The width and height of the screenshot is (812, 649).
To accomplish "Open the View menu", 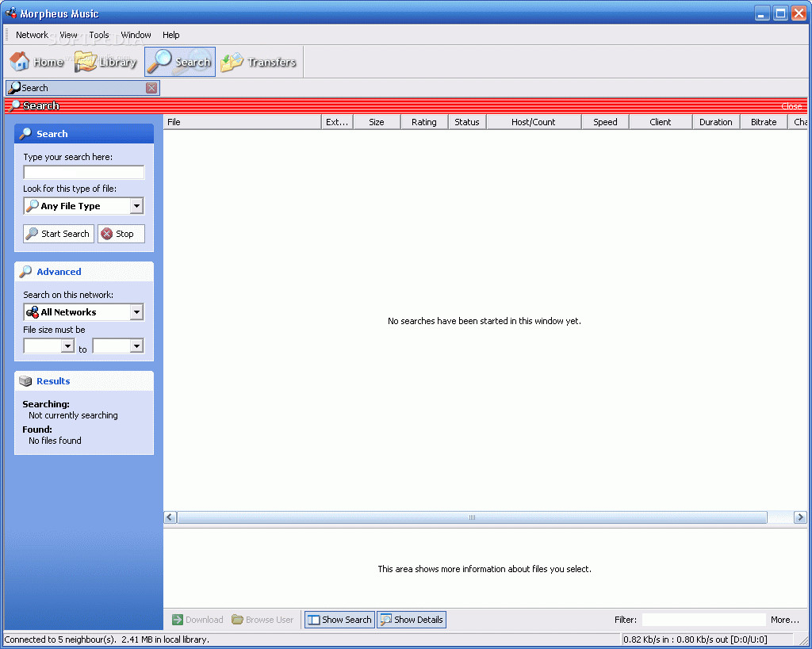I will (x=68, y=35).
